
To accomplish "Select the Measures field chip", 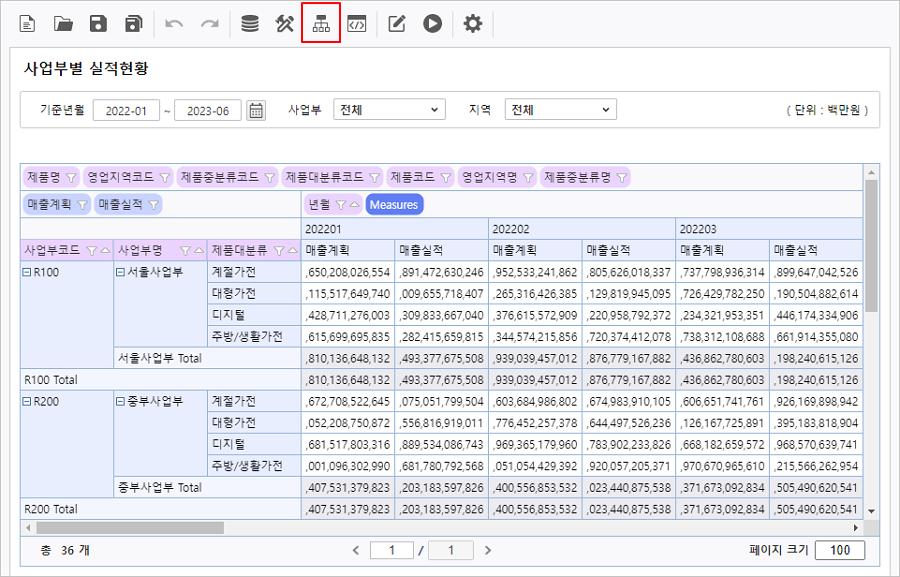I will (393, 204).
